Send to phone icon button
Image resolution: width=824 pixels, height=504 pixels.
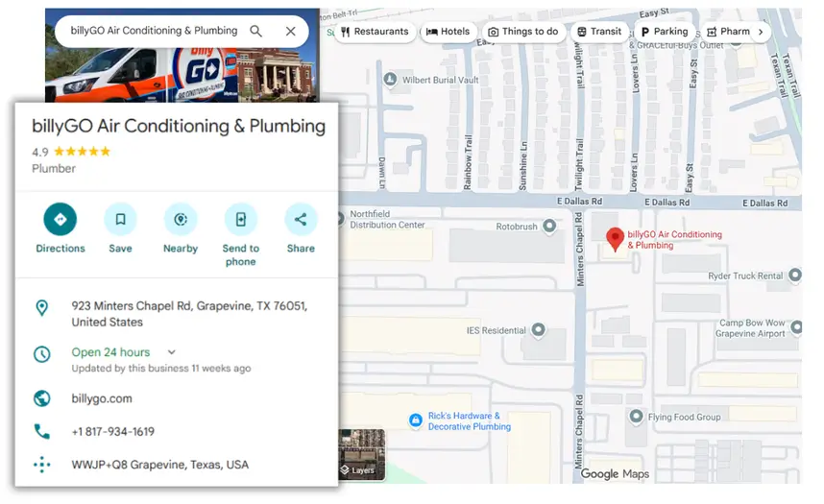click(241, 219)
